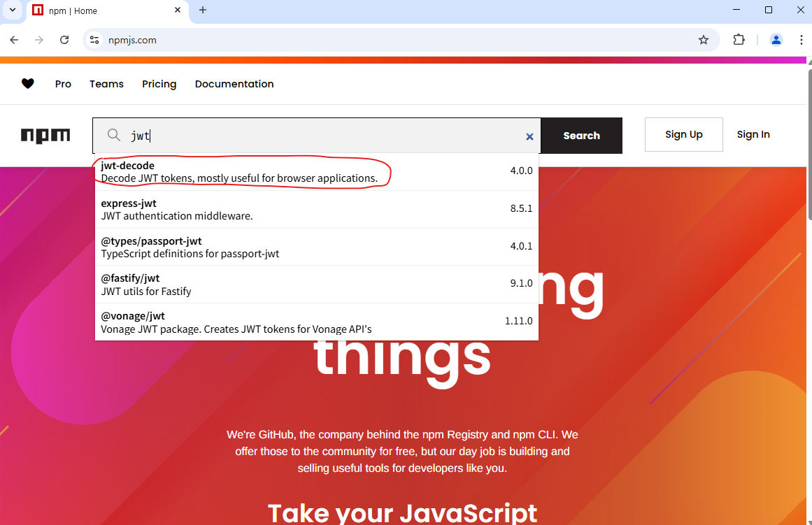
Task: Open the browser extensions menu
Action: (739, 40)
